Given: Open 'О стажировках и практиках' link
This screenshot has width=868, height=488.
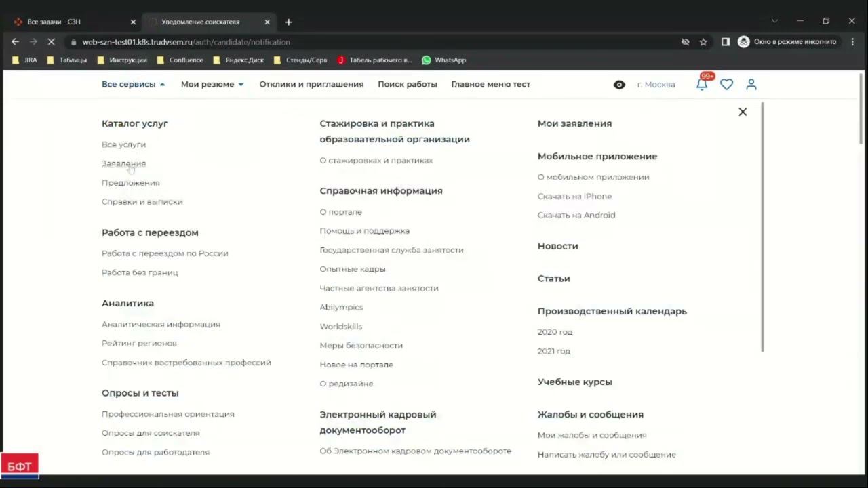Looking at the screenshot, I should (x=376, y=160).
